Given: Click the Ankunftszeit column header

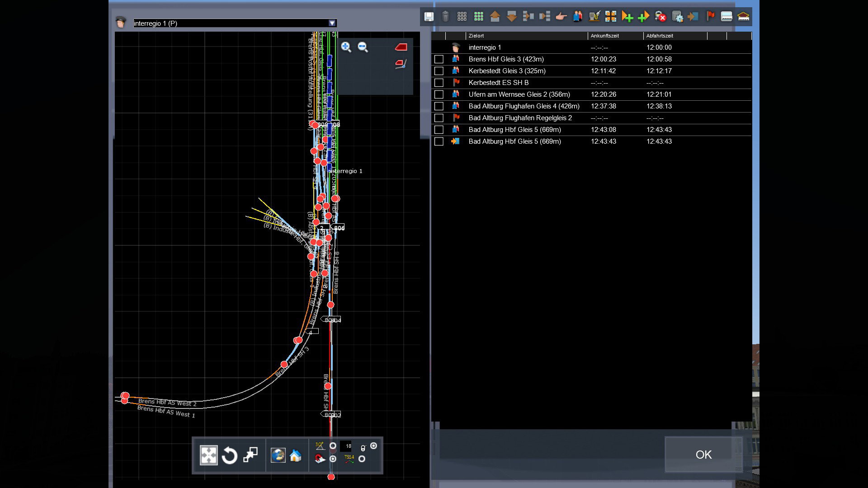Looking at the screenshot, I should click(605, 36).
